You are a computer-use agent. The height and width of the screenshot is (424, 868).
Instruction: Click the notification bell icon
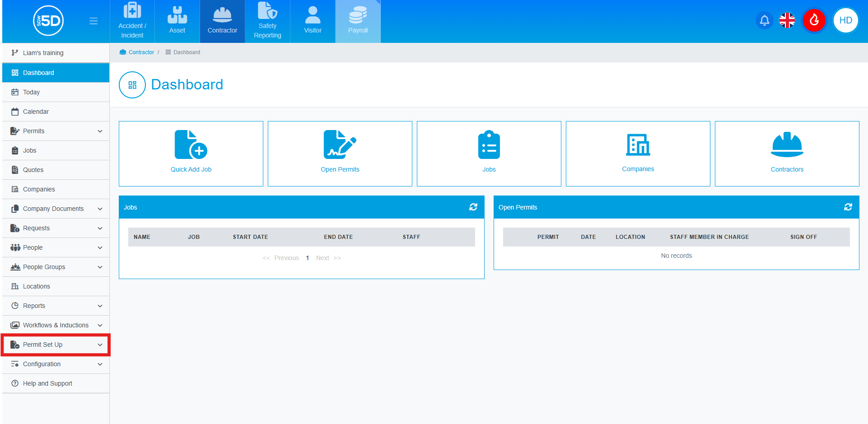tap(764, 21)
